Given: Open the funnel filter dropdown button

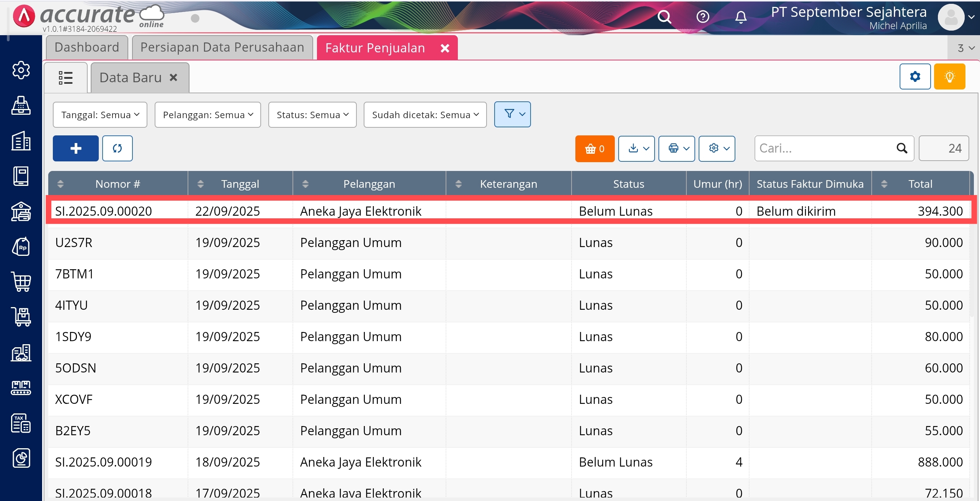Looking at the screenshot, I should click(x=512, y=114).
